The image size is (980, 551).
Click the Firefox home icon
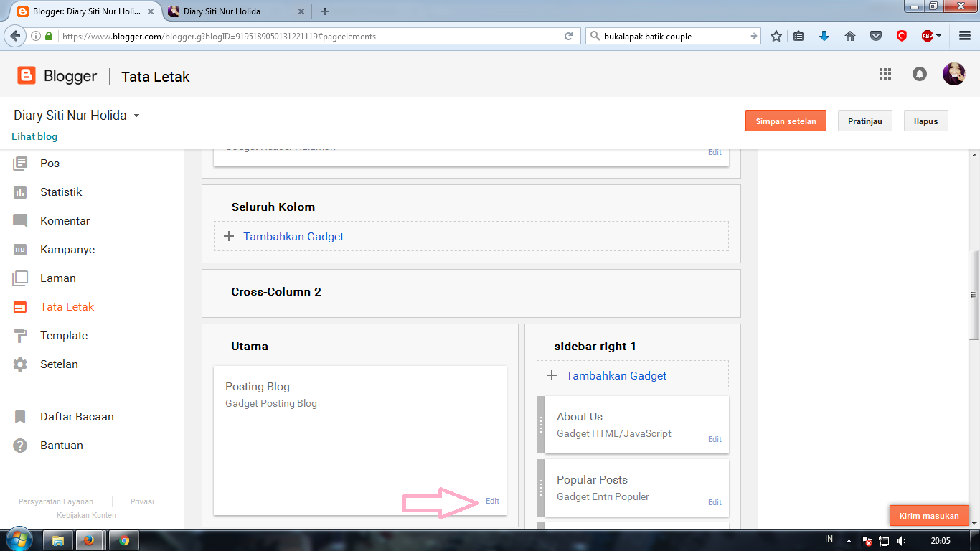pyautogui.click(x=850, y=34)
